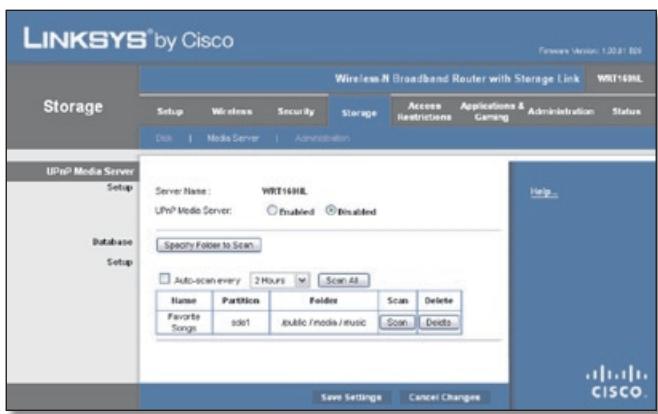This screenshot has height=414, width=658.
Task: Open the Access Restrictions tab
Action: 424,112
